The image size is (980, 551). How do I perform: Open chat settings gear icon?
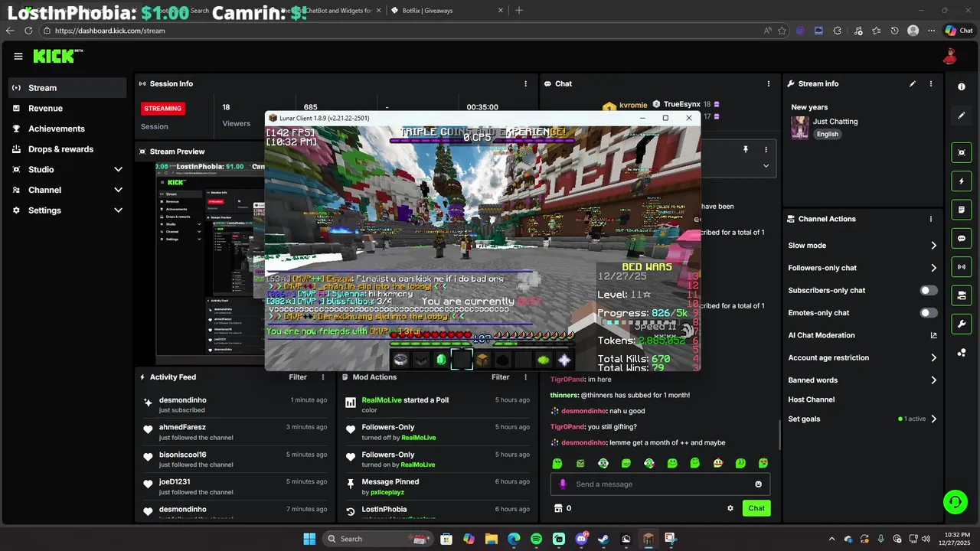(730, 508)
